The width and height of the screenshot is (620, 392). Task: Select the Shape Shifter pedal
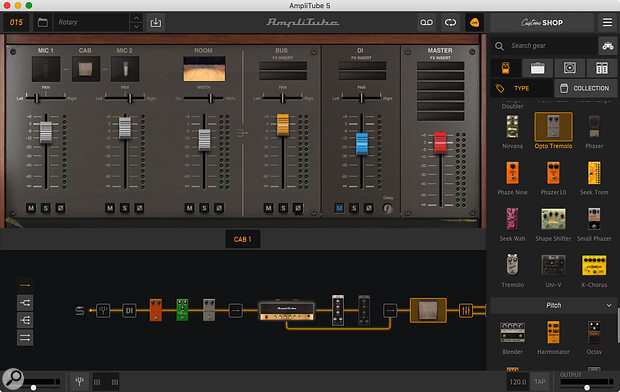tap(553, 224)
